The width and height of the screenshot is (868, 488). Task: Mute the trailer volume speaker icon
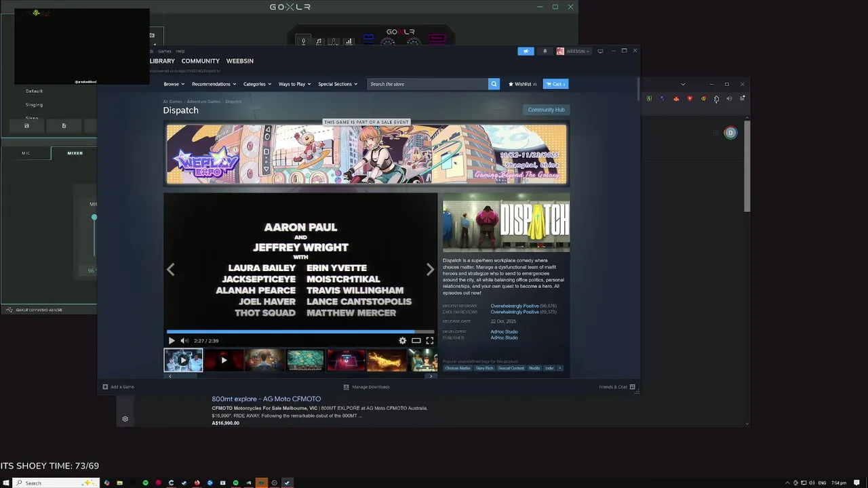click(184, 341)
